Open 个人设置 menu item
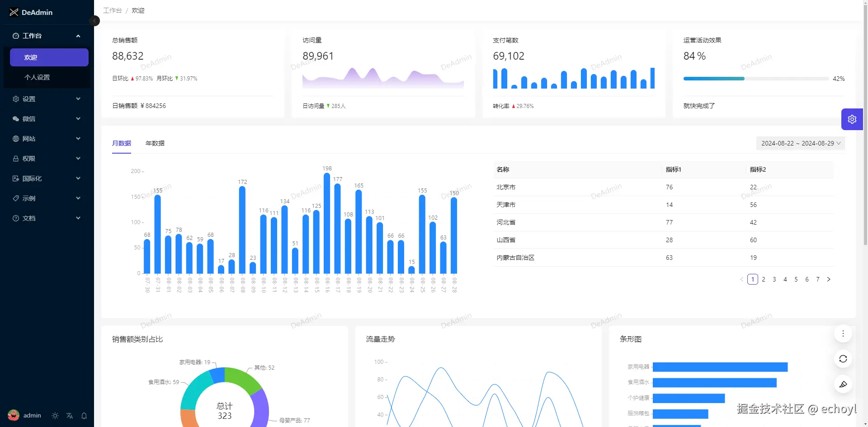Viewport: 868px width, 427px height. pos(49,77)
